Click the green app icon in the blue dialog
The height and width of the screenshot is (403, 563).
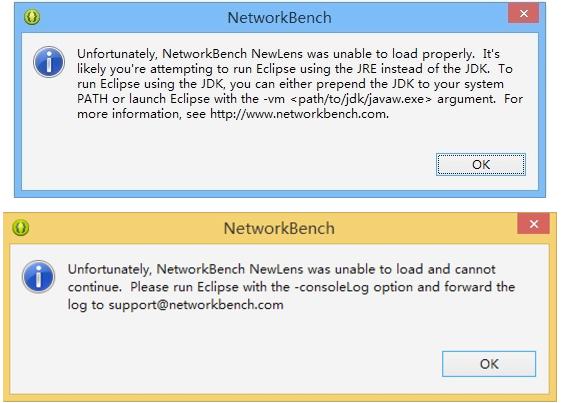(32, 17)
